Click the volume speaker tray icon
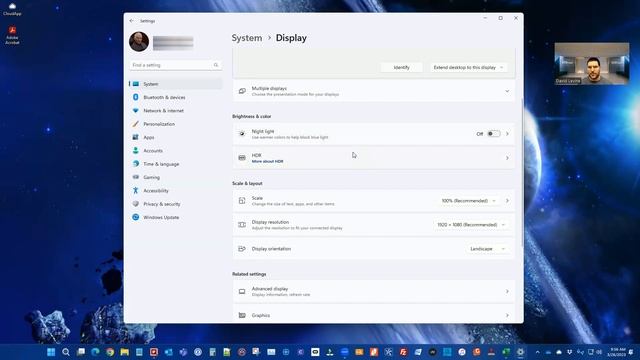The height and width of the screenshot is (360, 640). point(599,352)
